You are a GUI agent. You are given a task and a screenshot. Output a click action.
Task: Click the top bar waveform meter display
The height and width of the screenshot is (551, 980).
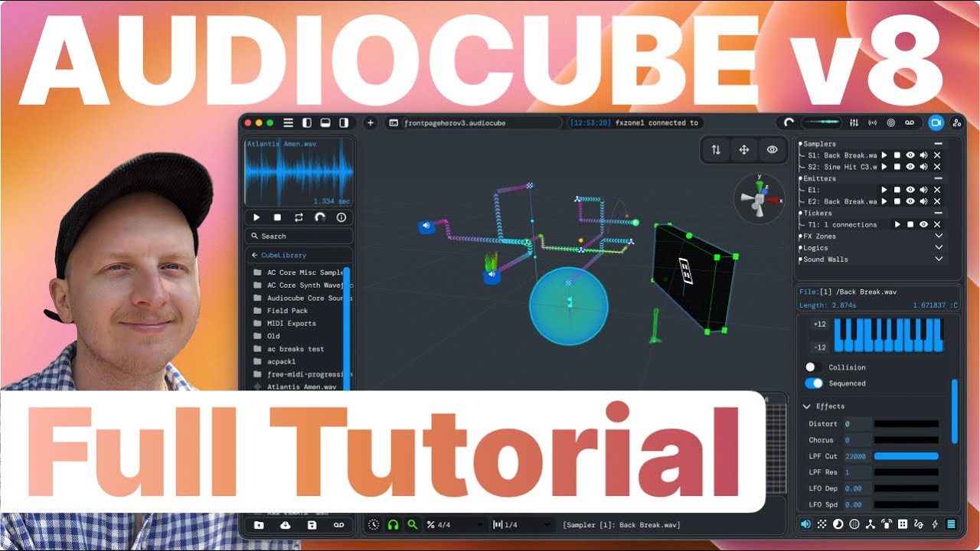point(822,122)
